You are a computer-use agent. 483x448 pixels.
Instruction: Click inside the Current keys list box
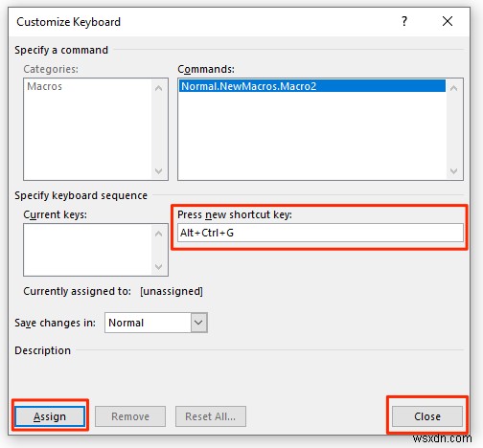coord(88,250)
